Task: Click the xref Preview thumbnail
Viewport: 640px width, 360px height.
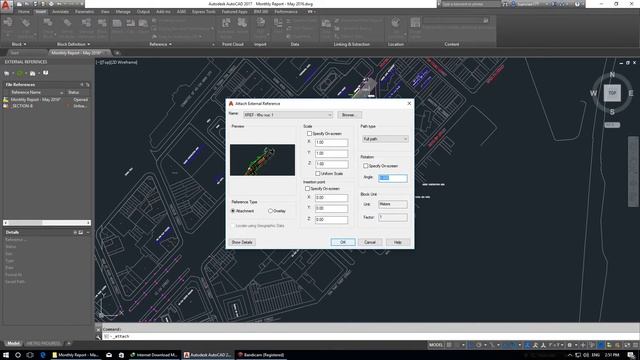Action: click(x=262, y=160)
